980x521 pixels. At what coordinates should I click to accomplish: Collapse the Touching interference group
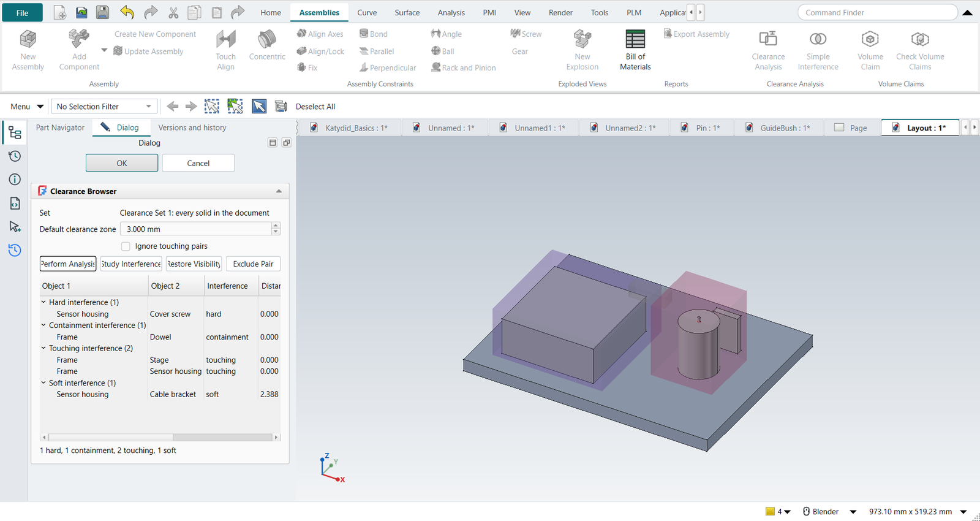pyautogui.click(x=43, y=348)
